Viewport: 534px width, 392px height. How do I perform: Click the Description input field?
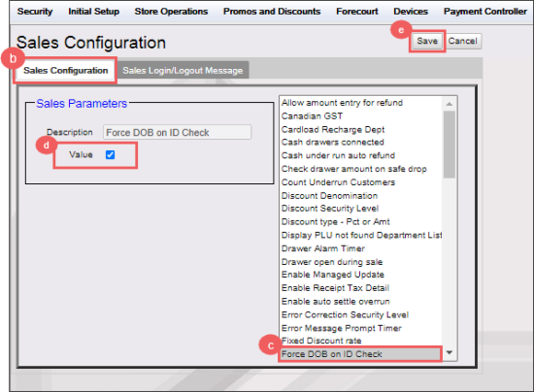177,132
